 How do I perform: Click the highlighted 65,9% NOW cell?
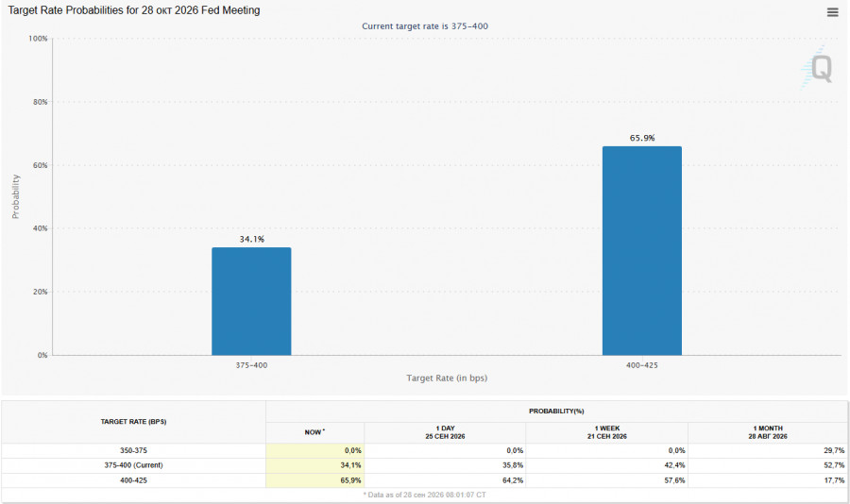[x=314, y=480]
